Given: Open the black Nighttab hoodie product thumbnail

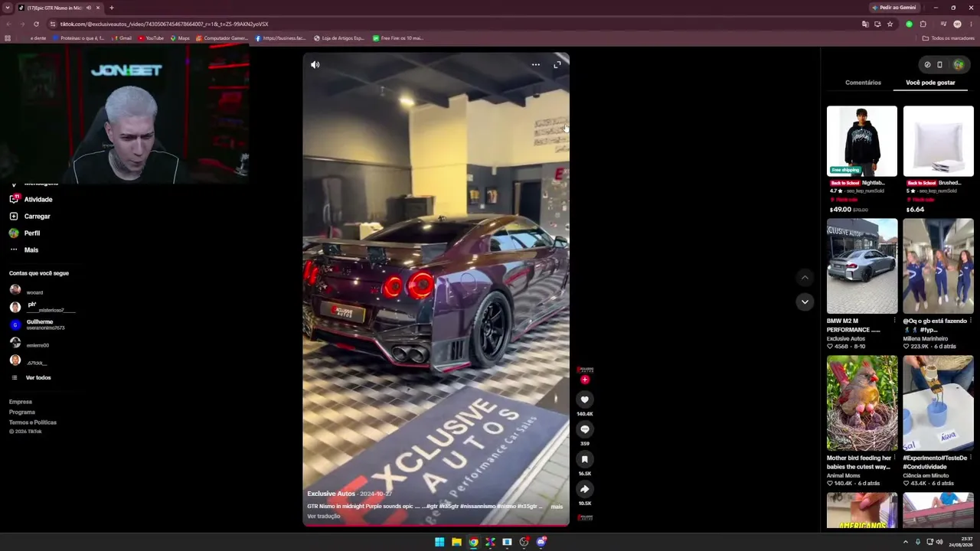Looking at the screenshot, I should (x=862, y=142).
